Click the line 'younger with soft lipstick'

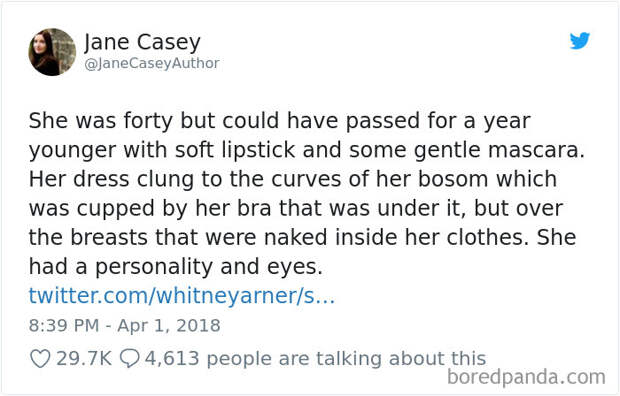click(x=306, y=151)
